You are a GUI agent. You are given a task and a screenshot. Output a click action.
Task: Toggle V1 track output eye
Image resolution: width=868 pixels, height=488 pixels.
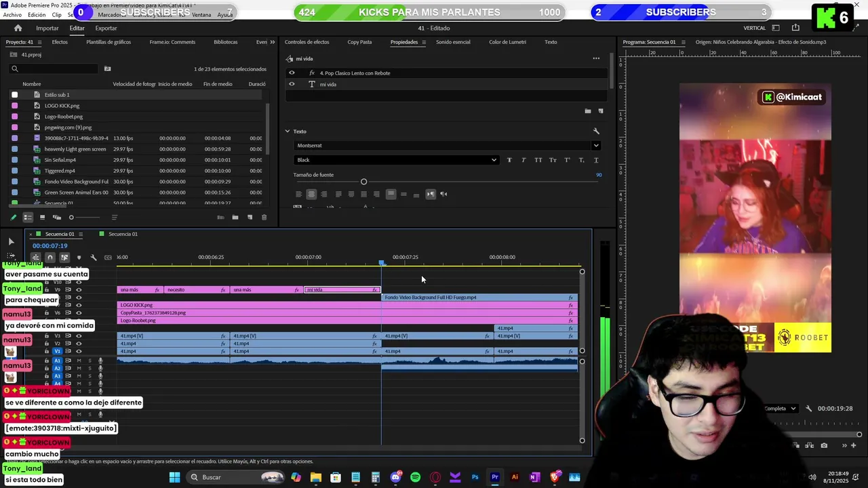(79, 351)
